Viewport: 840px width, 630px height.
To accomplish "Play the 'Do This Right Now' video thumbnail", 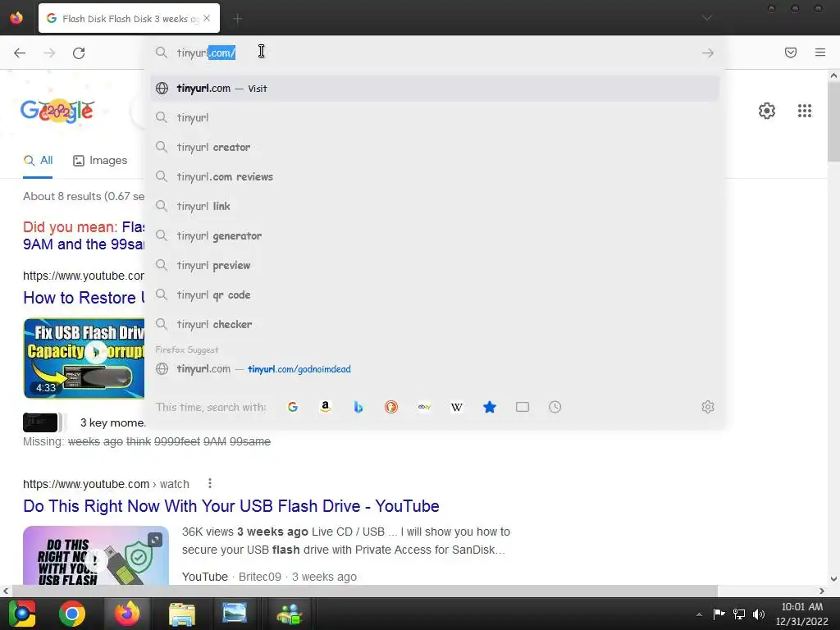I will tap(96, 555).
